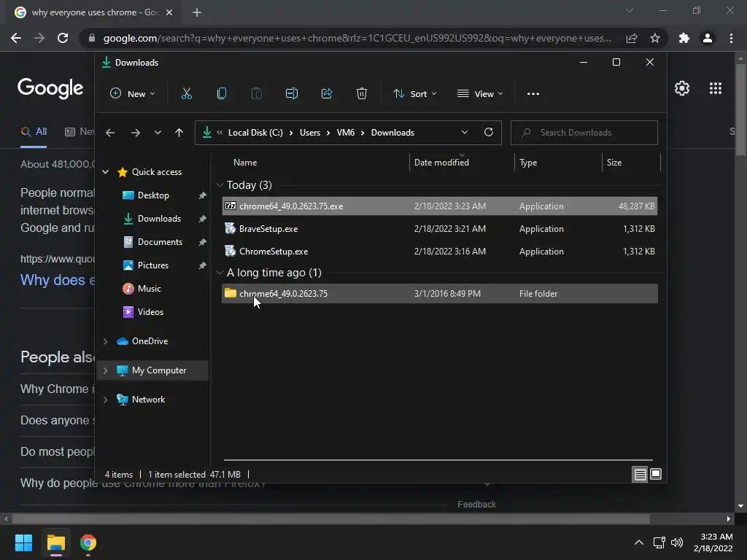Collapse the Quick access tree

pyautogui.click(x=105, y=172)
